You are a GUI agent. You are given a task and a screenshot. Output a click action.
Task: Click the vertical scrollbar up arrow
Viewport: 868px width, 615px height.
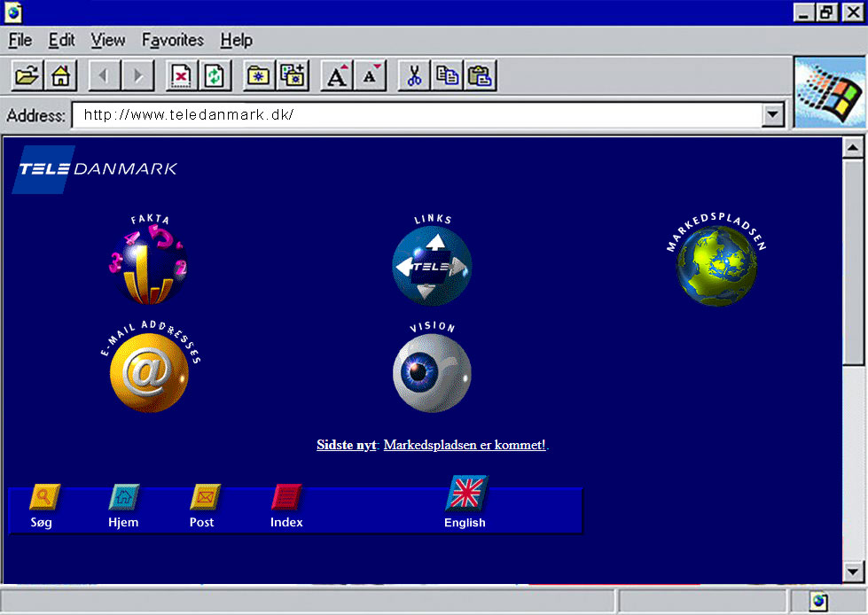pyautogui.click(x=853, y=147)
